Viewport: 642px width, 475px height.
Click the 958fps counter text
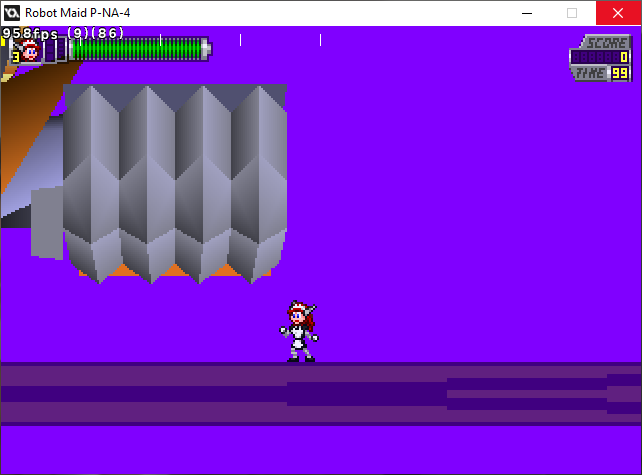[30, 33]
